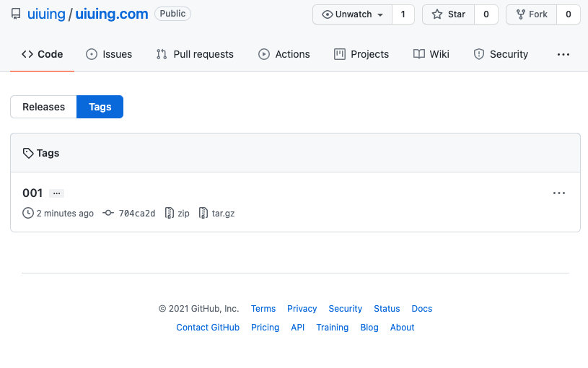The width and height of the screenshot is (588, 368).
Task: Switch to the Releases view
Action: point(43,107)
